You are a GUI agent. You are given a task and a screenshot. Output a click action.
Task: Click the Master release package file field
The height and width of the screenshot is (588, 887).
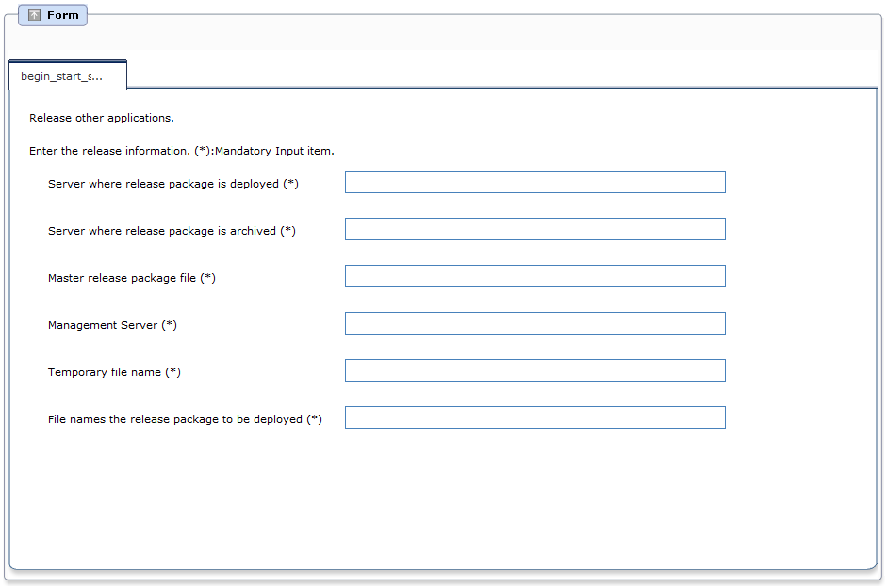click(x=535, y=276)
